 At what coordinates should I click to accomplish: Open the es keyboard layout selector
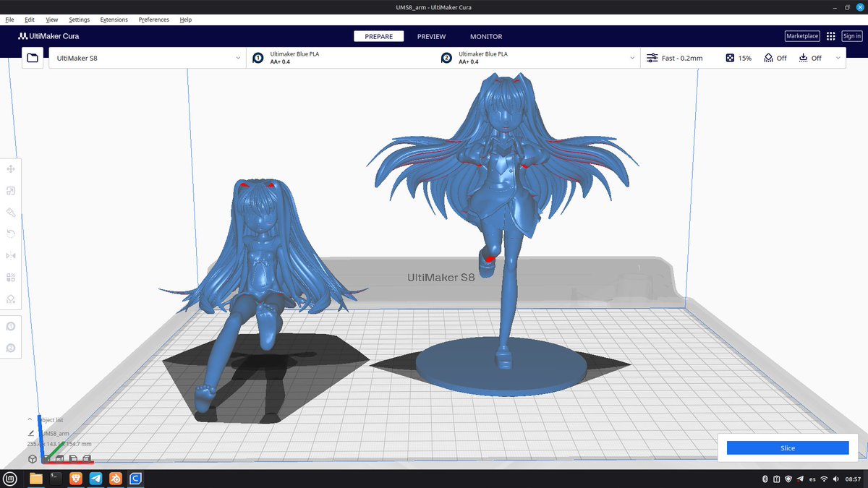(812, 479)
